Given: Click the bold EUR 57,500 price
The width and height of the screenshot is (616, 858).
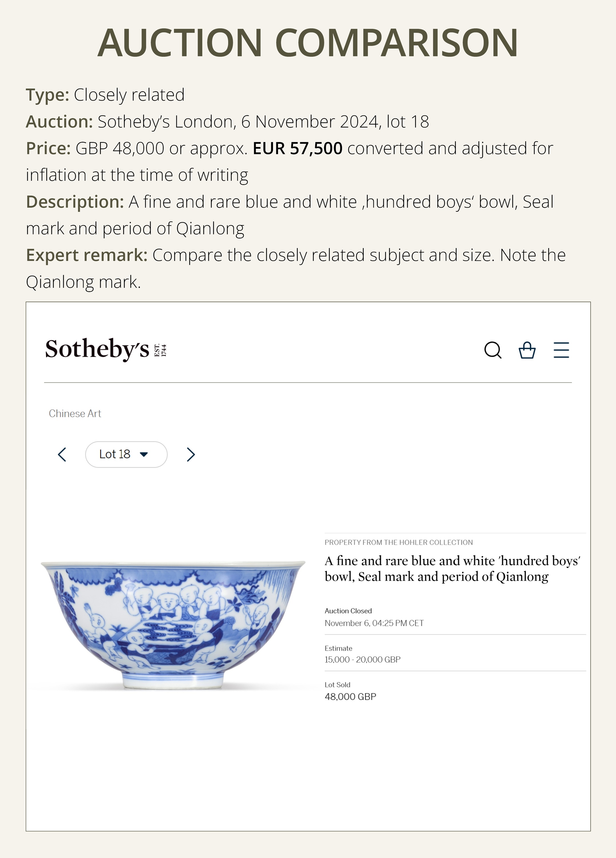Looking at the screenshot, I should [x=297, y=148].
